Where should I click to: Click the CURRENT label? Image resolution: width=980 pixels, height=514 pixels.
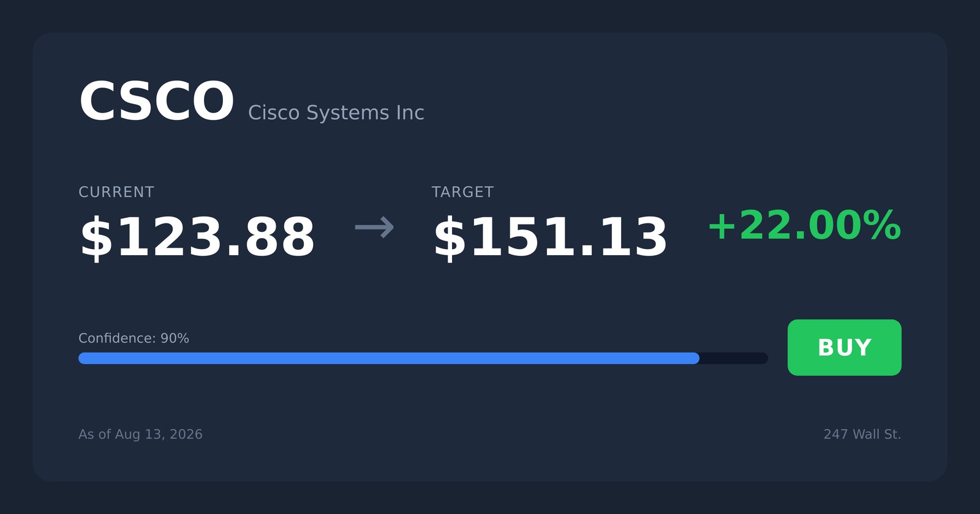(x=116, y=192)
